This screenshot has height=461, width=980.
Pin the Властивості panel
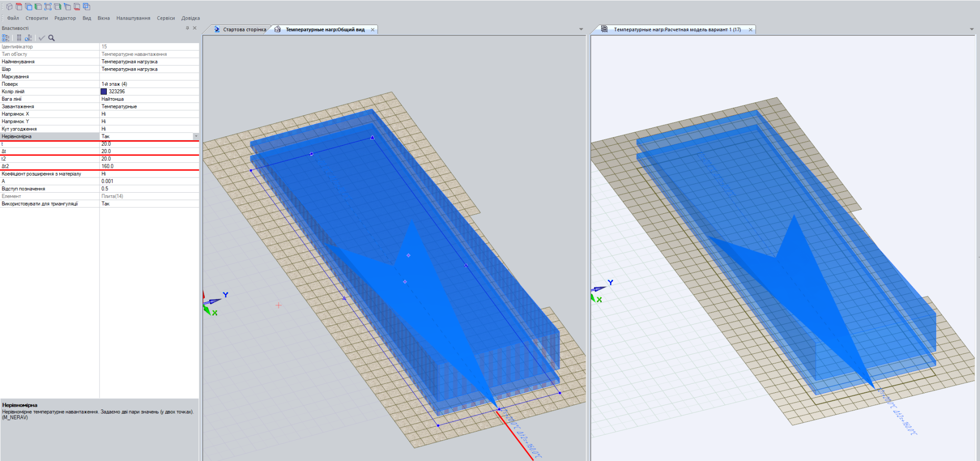coord(187,28)
